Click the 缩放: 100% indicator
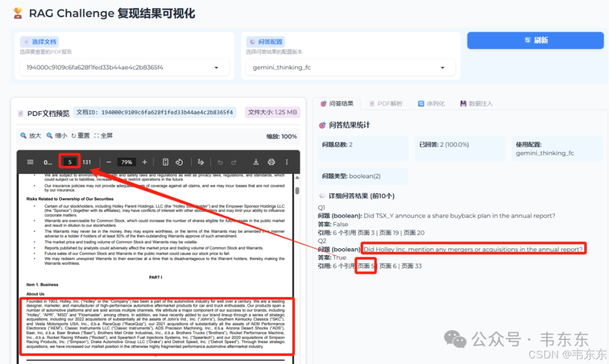Screen dimensions: 609x364 pos(281,136)
